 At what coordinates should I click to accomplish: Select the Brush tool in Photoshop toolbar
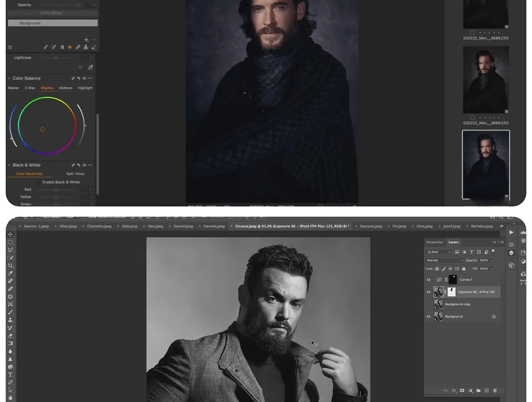pyautogui.click(x=10, y=312)
